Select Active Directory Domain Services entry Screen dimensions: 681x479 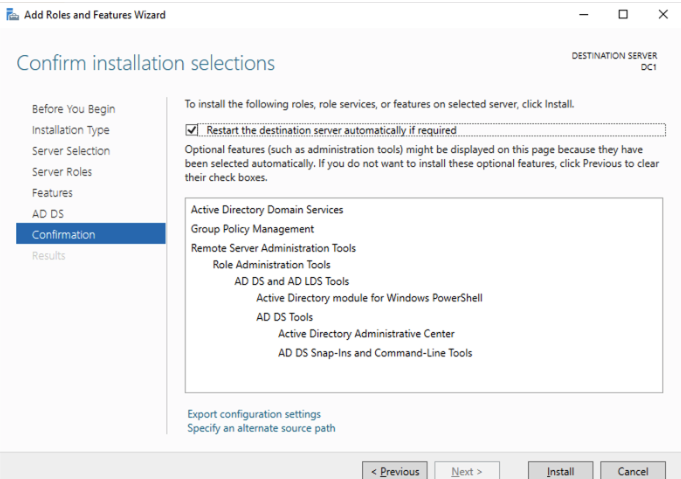pos(267,210)
